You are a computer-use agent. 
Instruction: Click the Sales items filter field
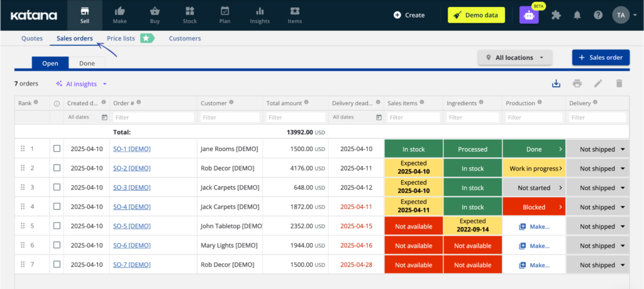(x=414, y=118)
